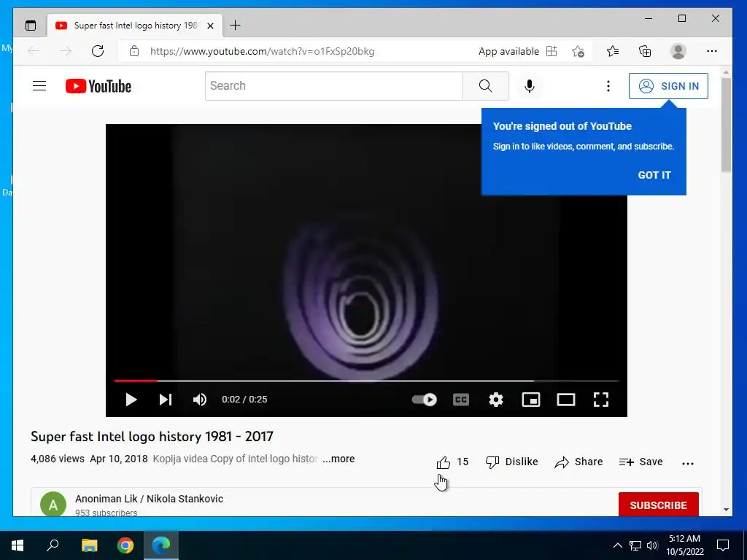The image size is (747, 560).
Task: Launch File Explorer from taskbar
Action: tap(89, 545)
